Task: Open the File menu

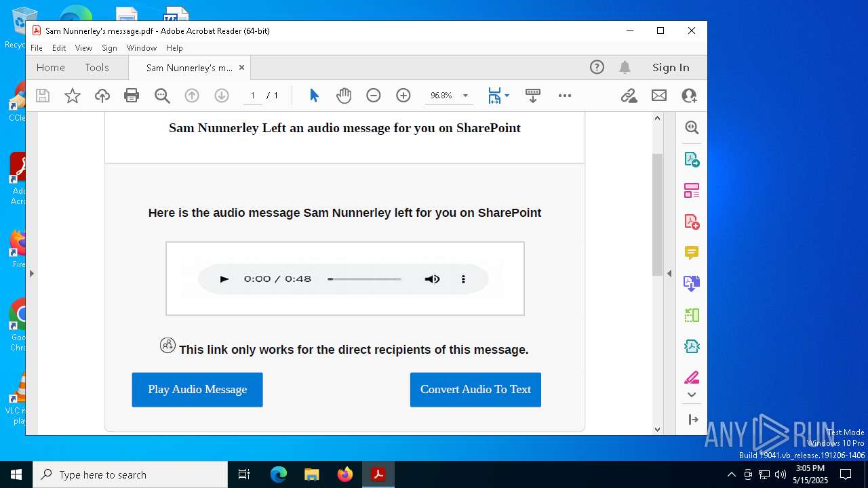Action: point(37,48)
